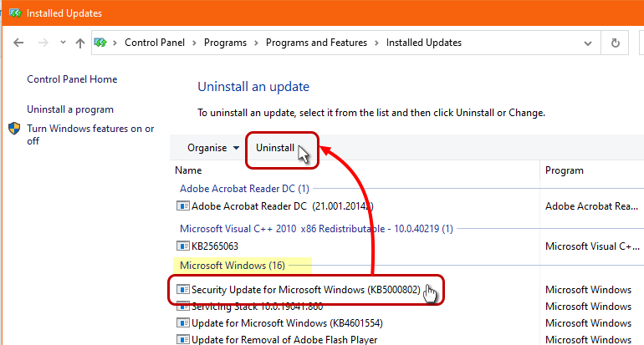Open Turn Windows features on or off
This screenshot has width=644, height=345.
tap(90, 134)
